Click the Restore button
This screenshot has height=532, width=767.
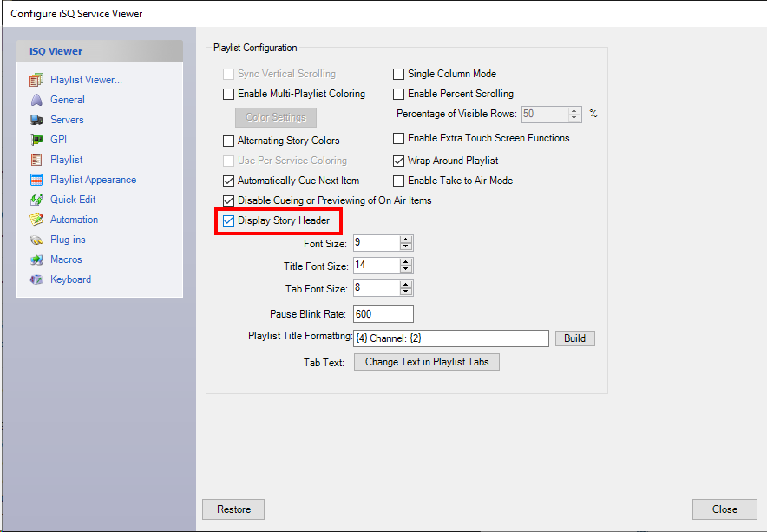point(233,509)
